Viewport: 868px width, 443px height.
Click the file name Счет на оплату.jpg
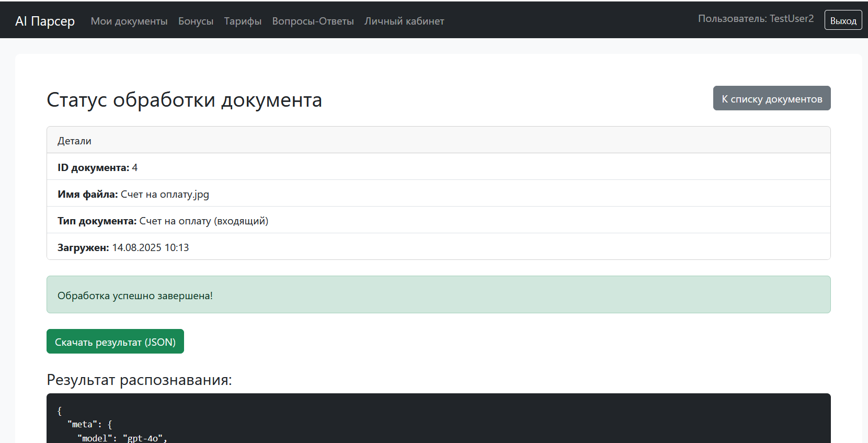(165, 194)
